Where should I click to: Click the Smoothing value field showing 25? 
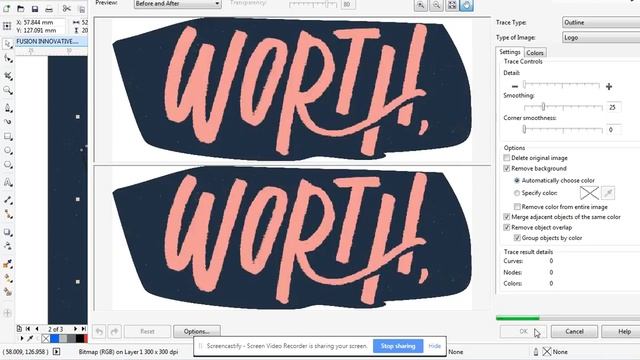tap(613, 107)
